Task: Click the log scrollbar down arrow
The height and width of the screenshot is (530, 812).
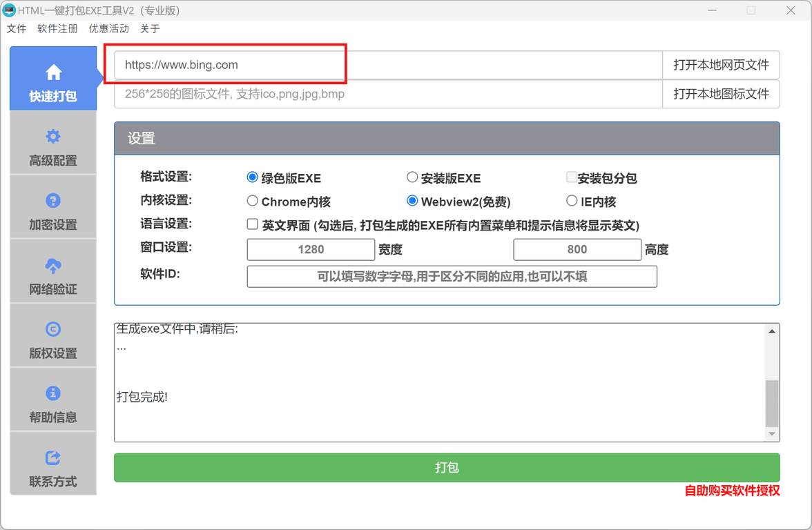Action: click(772, 434)
